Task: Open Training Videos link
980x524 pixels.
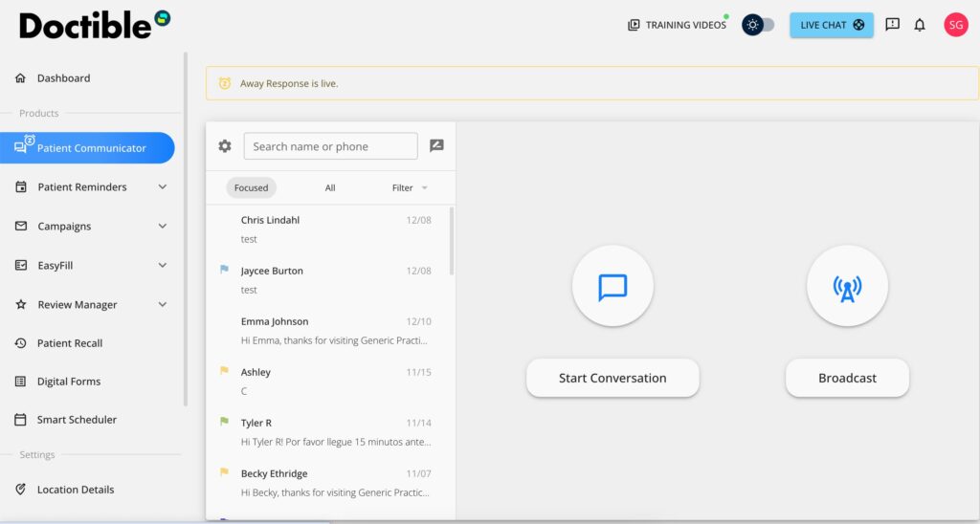Action: (x=685, y=25)
